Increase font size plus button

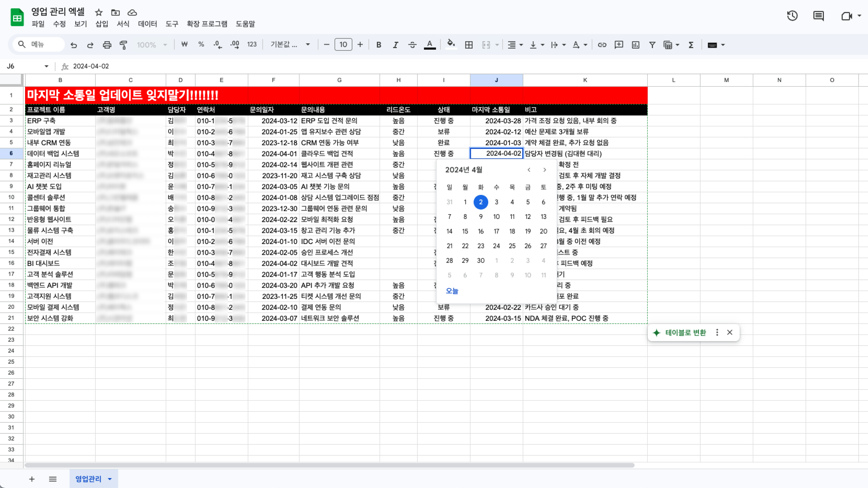[x=360, y=45]
